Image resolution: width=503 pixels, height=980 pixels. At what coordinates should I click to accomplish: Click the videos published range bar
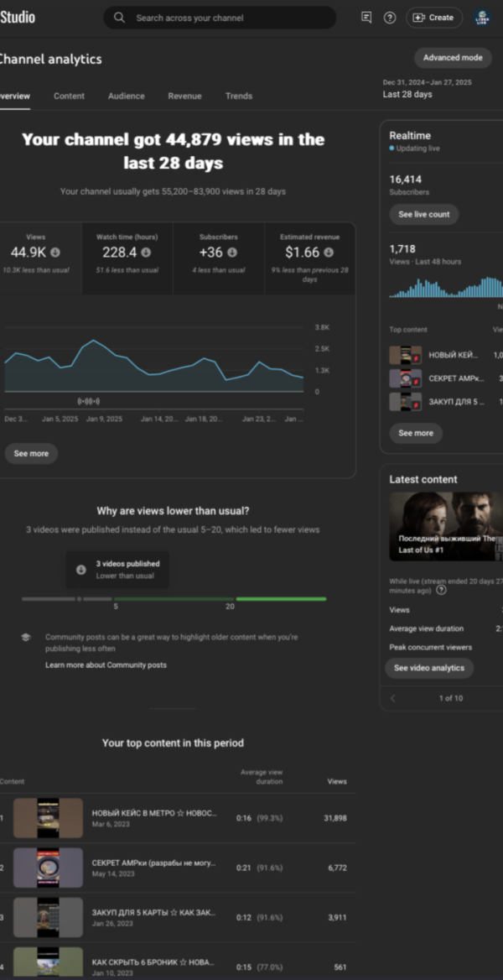(174, 599)
